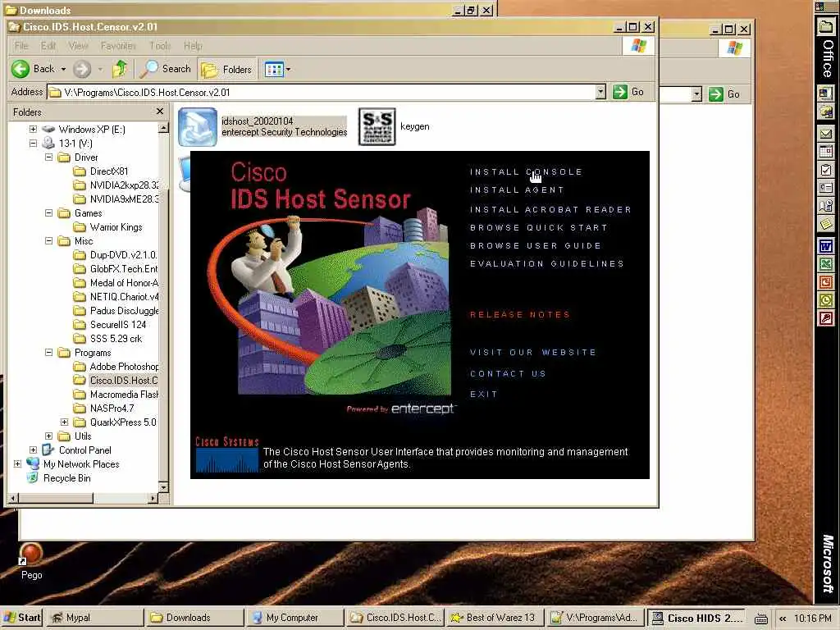Open Evaluation Guidelines link
This screenshot has width=840, height=630.
coord(547,263)
